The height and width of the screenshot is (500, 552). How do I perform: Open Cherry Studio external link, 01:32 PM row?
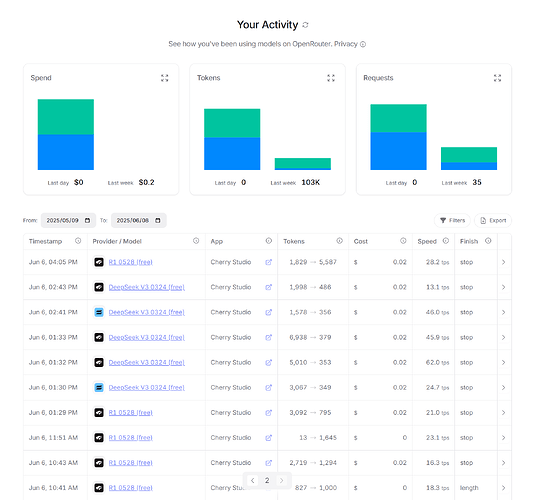[x=269, y=362]
